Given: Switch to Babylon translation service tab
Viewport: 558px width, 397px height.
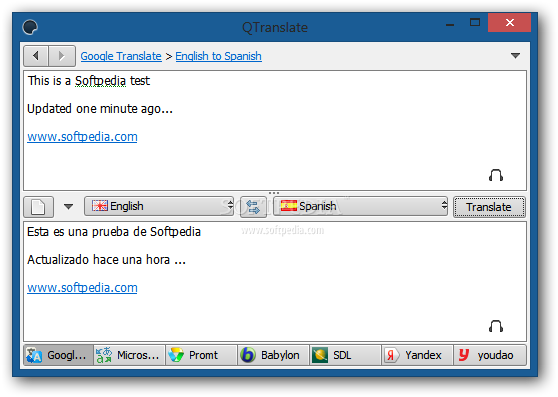Looking at the screenshot, I should coord(273,355).
